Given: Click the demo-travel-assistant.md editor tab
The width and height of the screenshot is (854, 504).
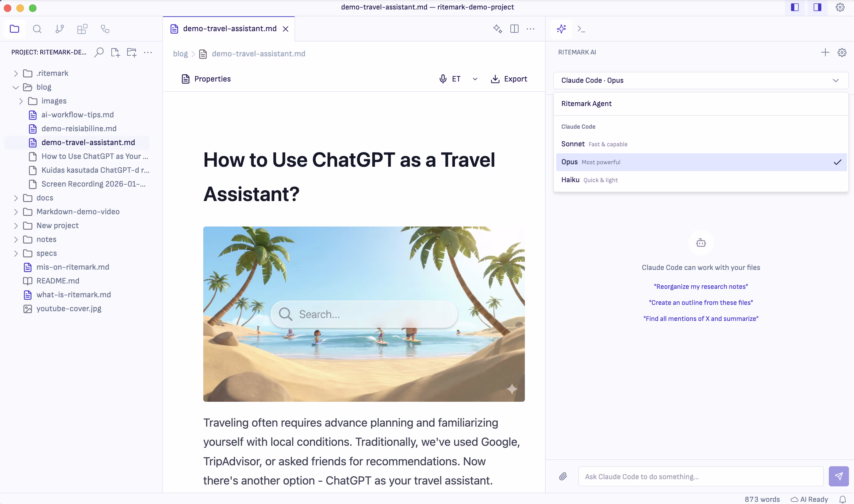Looking at the screenshot, I should [229, 29].
